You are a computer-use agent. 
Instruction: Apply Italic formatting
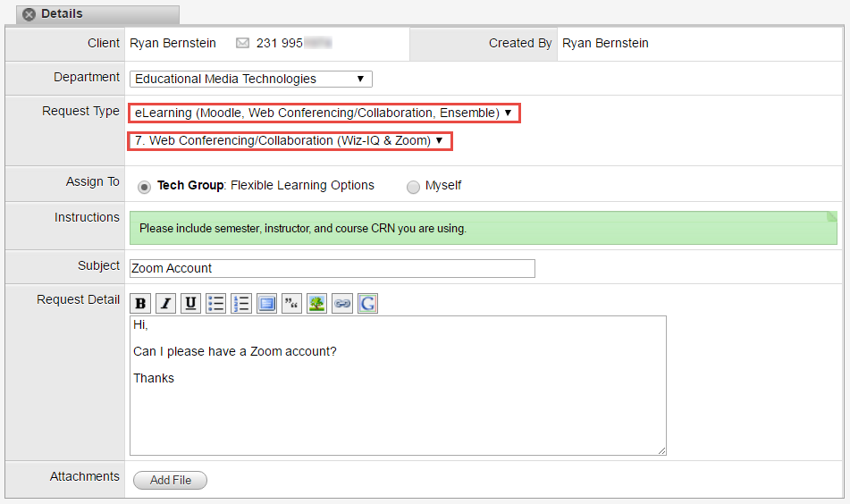[x=165, y=304]
